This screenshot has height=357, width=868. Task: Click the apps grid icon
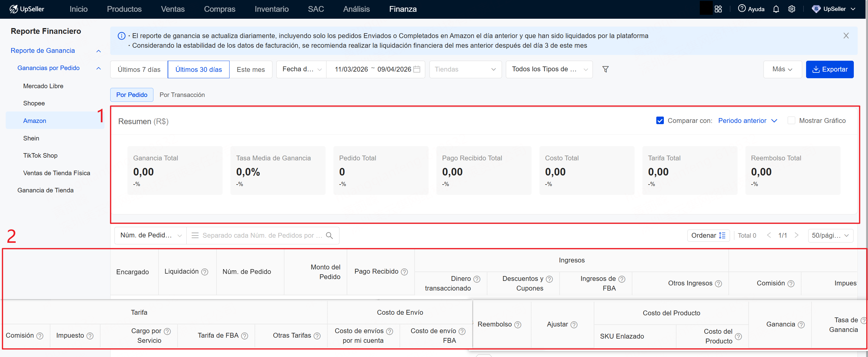(718, 9)
